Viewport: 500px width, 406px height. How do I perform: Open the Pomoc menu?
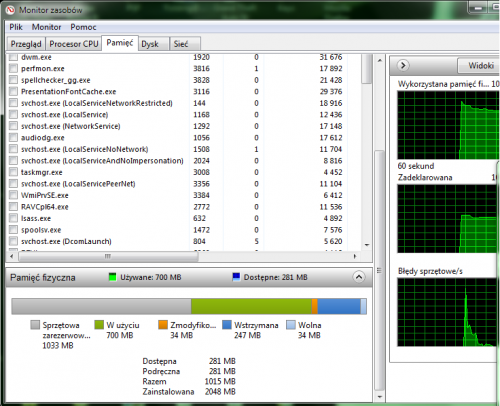(x=83, y=27)
